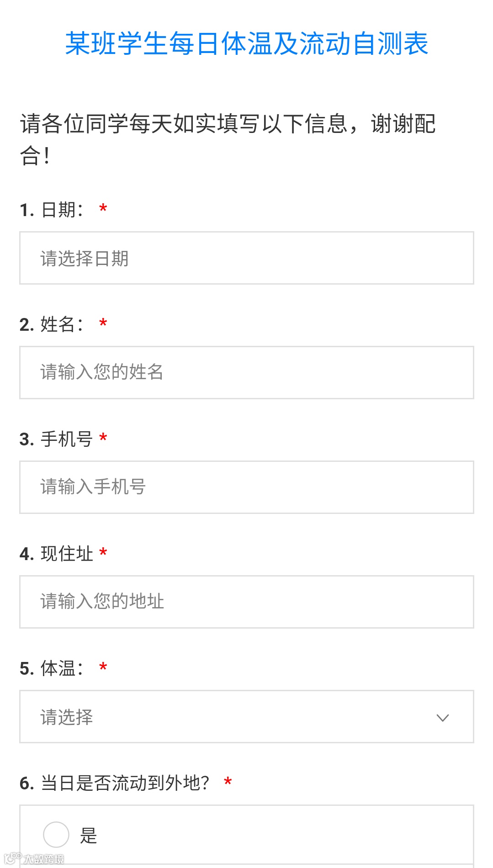Focus the phone number field 请输入手机号

(x=246, y=487)
